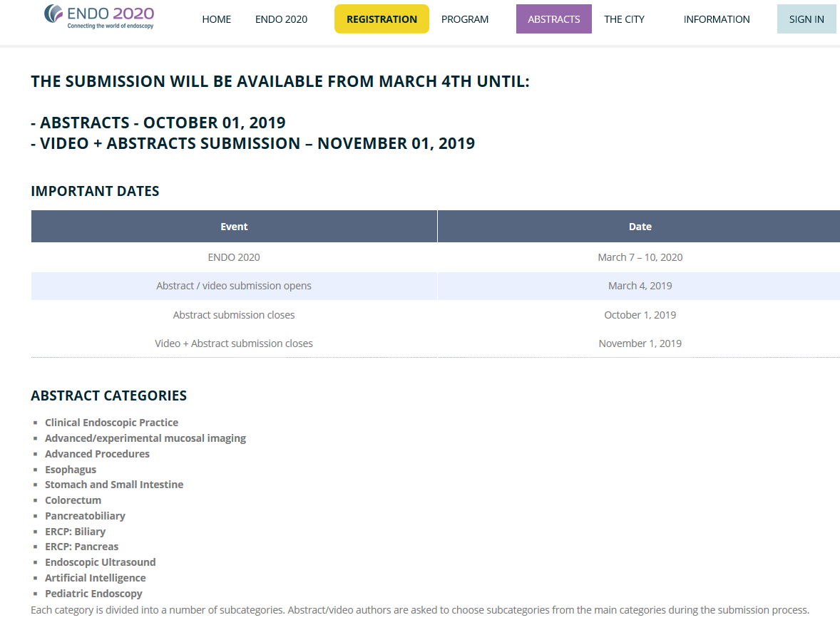Select the Abstract / video submission opens row
This screenshot has width=840, height=620.
[436, 286]
